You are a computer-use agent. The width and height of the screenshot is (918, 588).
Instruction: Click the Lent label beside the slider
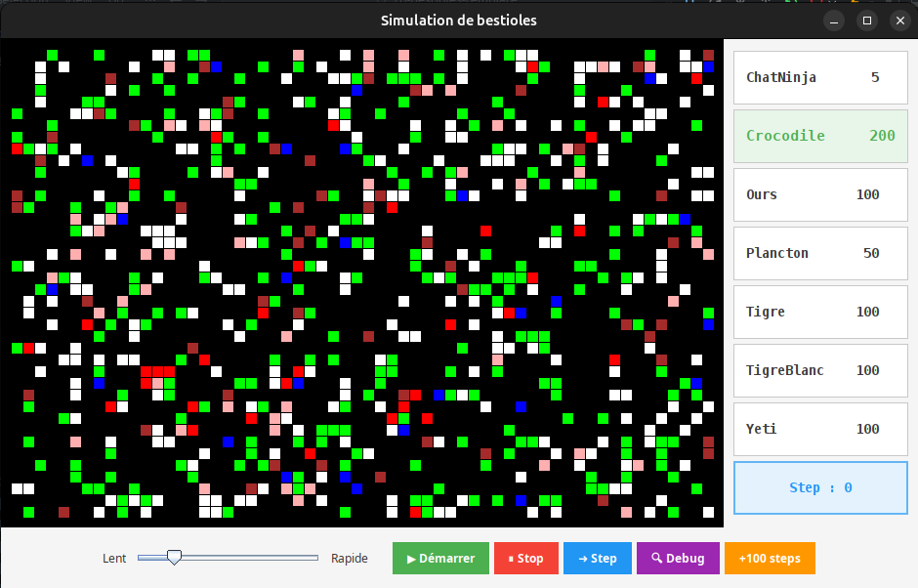tap(114, 559)
